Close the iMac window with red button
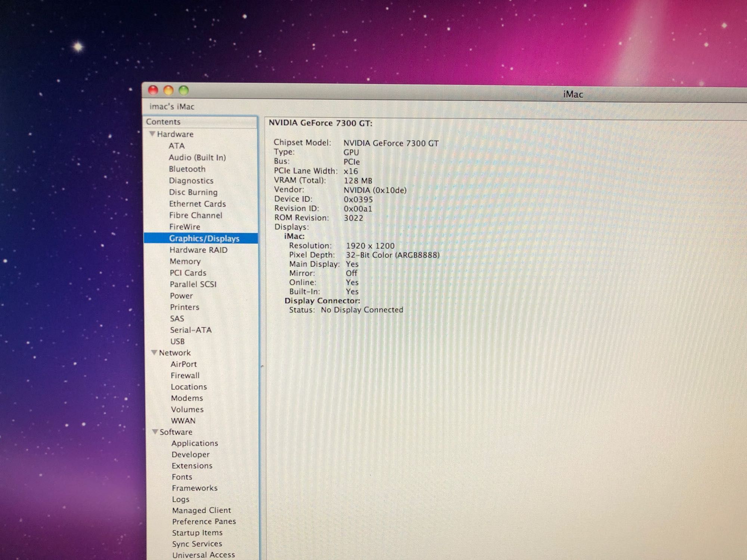The image size is (747, 560). pos(153,90)
